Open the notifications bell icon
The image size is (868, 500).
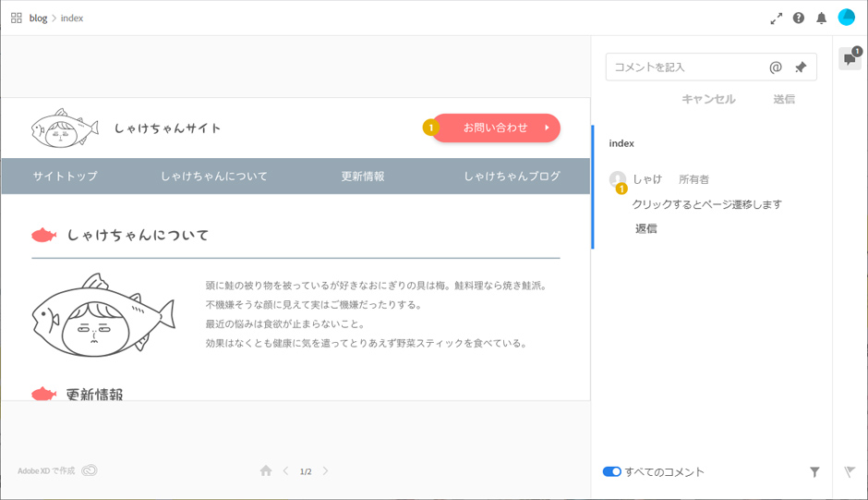821,18
